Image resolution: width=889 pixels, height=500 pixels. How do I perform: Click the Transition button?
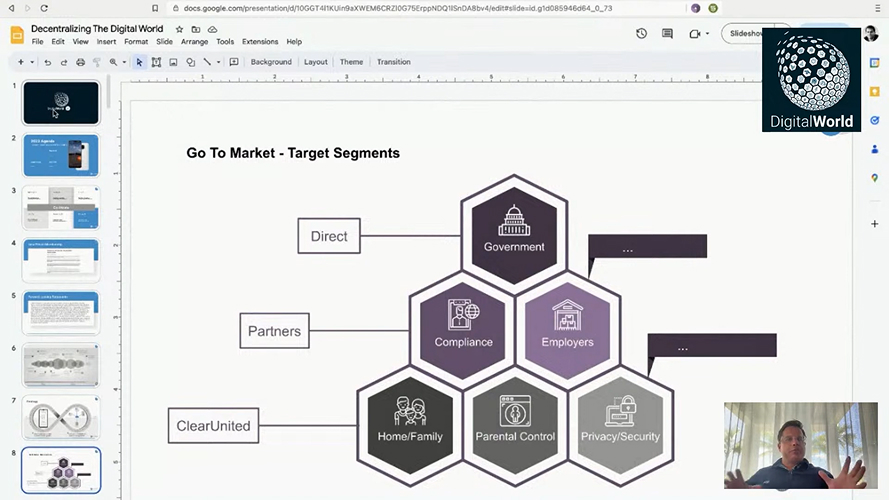click(393, 62)
